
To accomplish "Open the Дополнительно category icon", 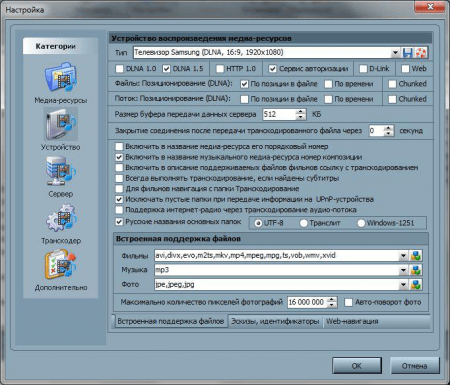I will 61,264.
